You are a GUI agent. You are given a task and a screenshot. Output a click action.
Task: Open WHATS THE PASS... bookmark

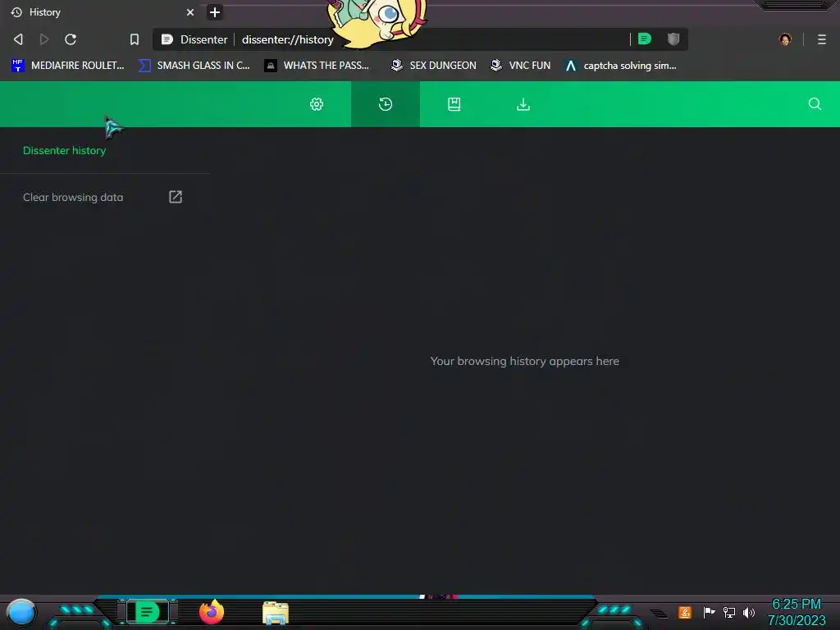(x=317, y=66)
